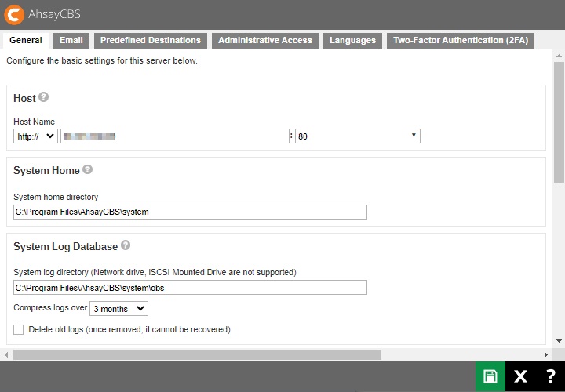565x392 pixels.
Task: Click the horizontal scrollbar thumb
Action: tap(196, 354)
